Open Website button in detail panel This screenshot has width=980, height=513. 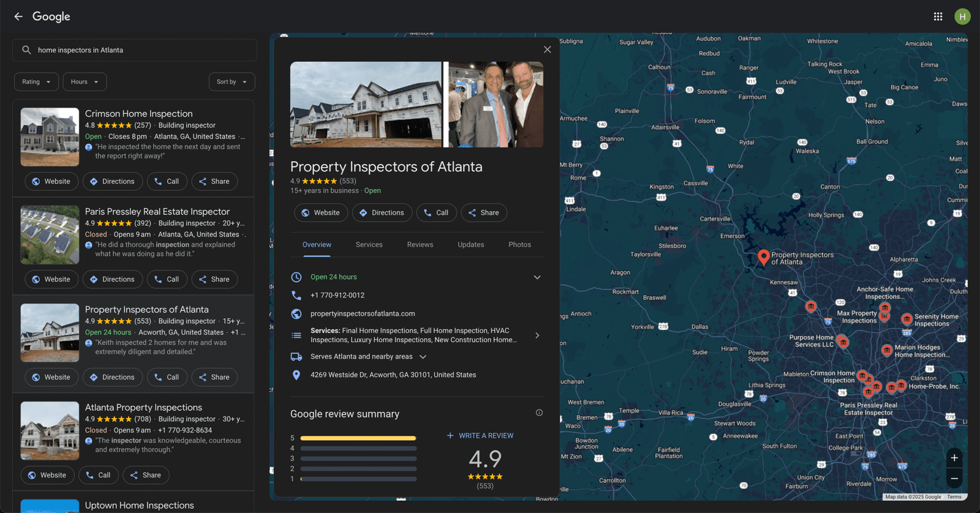321,212
